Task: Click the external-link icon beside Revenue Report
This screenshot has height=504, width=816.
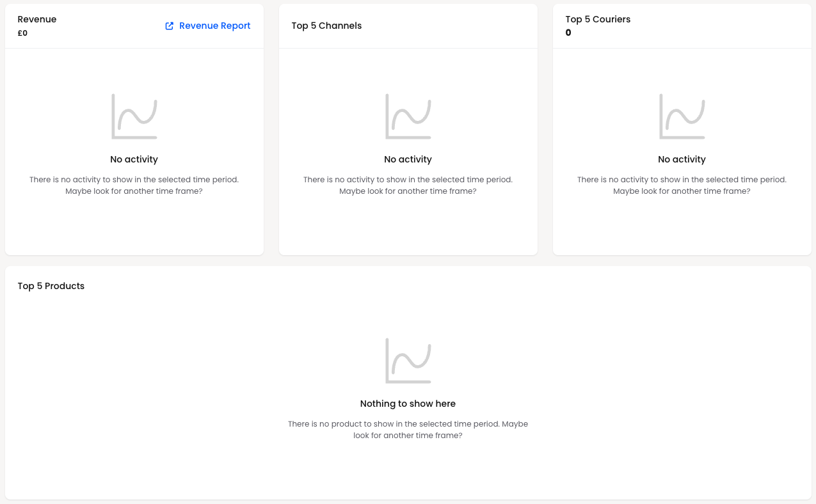Action: point(170,26)
